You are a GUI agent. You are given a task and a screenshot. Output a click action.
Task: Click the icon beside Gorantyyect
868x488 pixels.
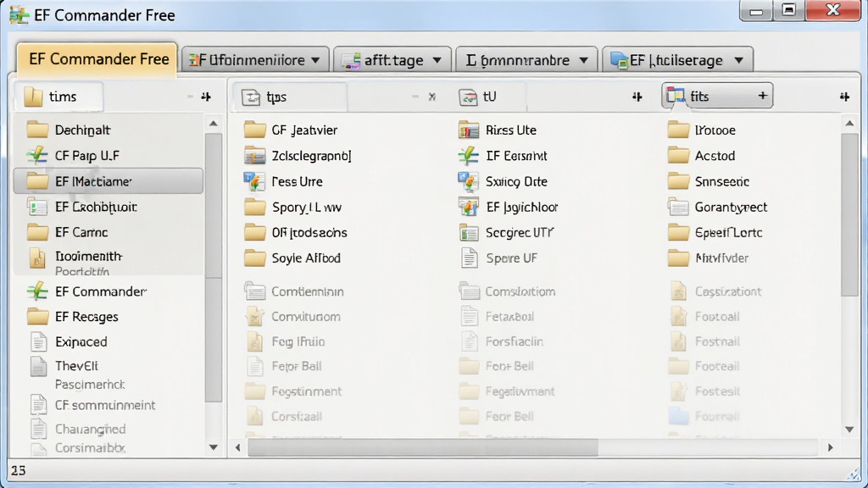[678, 207]
